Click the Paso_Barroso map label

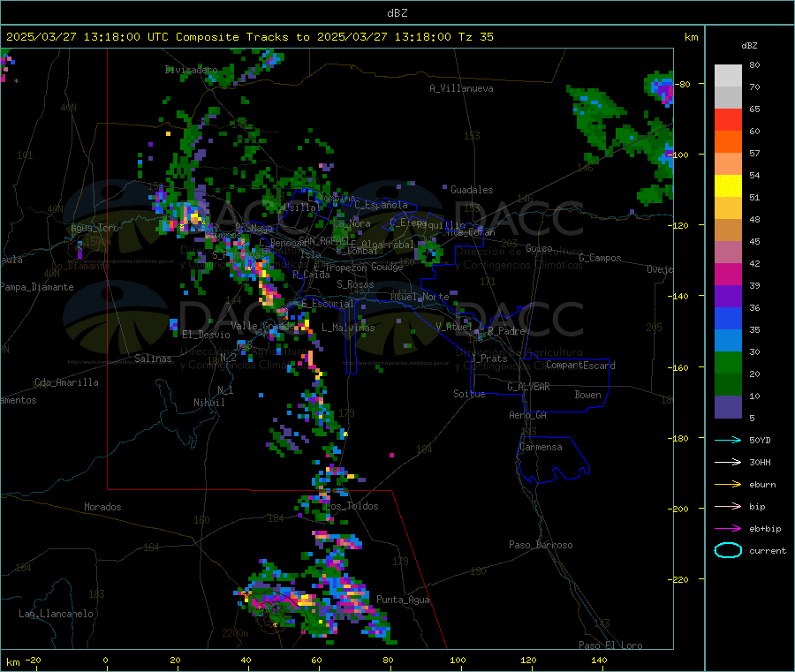[541, 545]
